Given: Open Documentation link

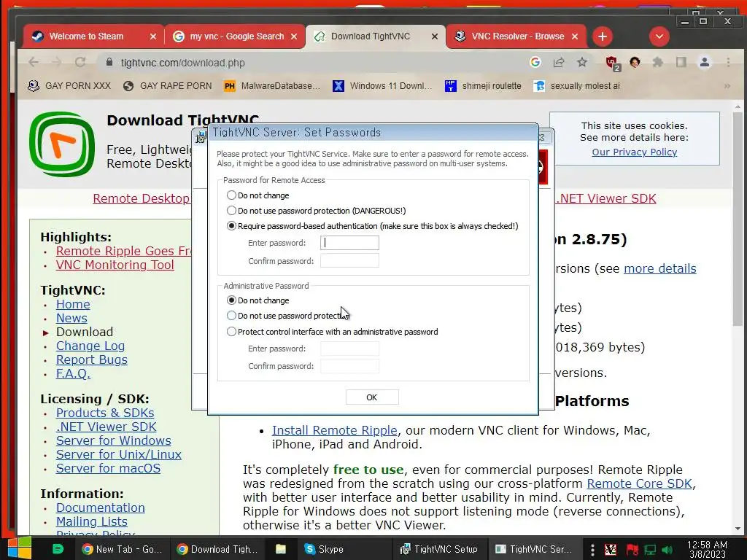Looking at the screenshot, I should pyautogui.click(x=101, y=507).
